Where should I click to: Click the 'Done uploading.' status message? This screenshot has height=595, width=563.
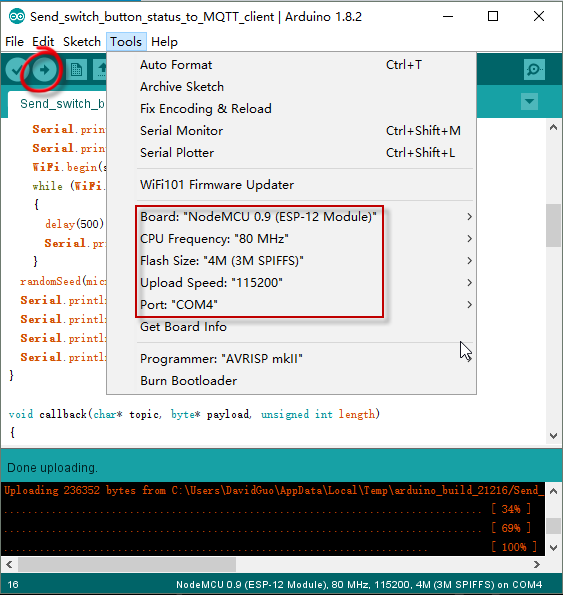point(52,468)
